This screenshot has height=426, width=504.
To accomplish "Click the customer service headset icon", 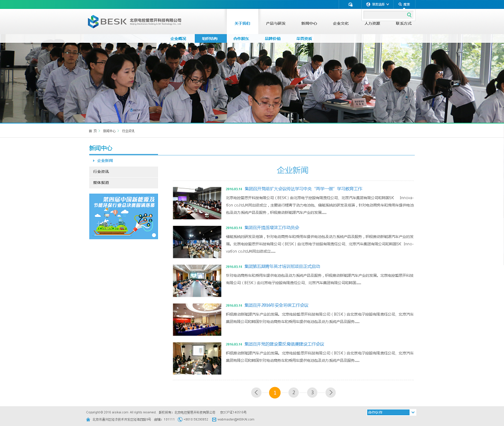I will click(350, 4).
